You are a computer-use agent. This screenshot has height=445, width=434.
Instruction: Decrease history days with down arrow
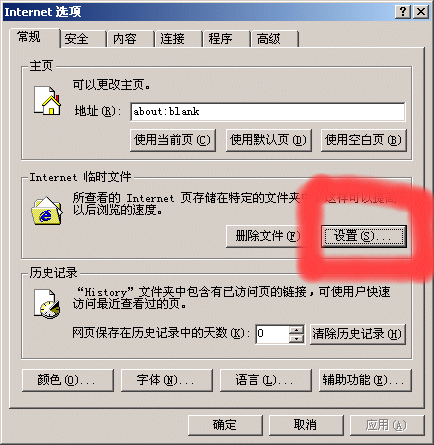[x=296, y=339]
